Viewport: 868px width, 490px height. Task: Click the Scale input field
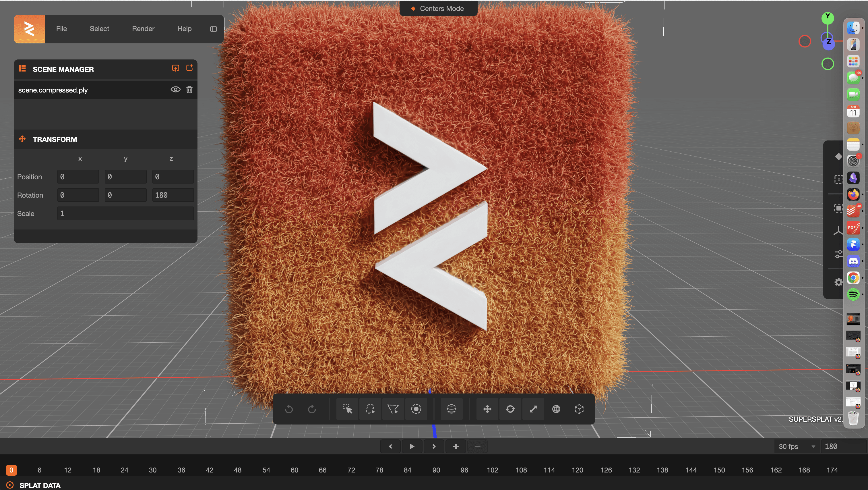(x=126, y=213)
